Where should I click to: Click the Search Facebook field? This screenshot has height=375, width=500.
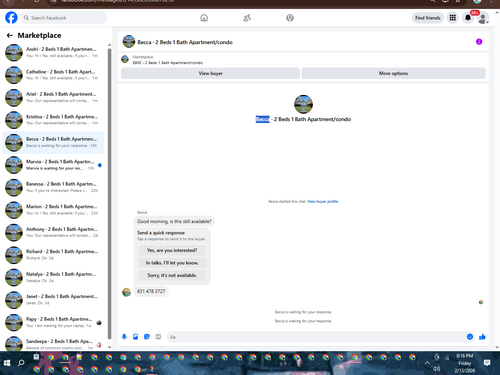[64, 18]
